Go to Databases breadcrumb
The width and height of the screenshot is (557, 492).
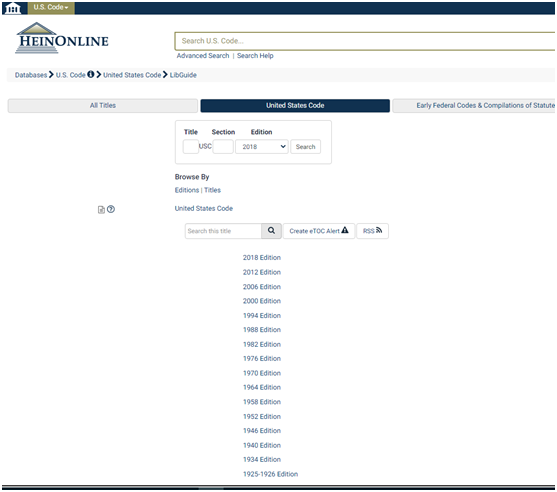(x=31, y=75)
